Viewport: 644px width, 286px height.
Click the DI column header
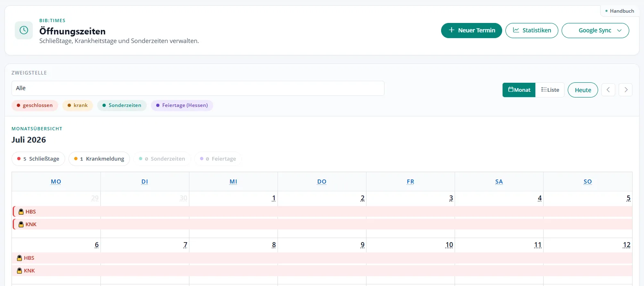tap(145, 182)
